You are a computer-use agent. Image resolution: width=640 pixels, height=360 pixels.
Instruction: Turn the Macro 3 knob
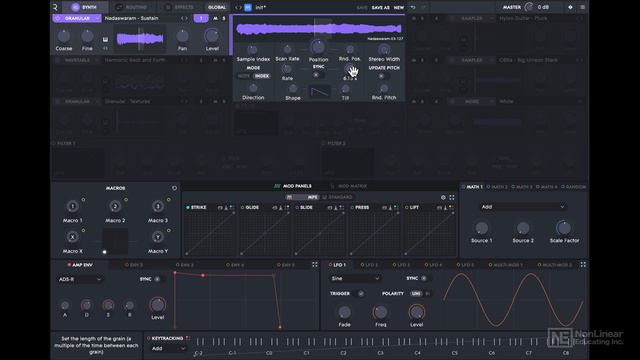tap(158, 206)
